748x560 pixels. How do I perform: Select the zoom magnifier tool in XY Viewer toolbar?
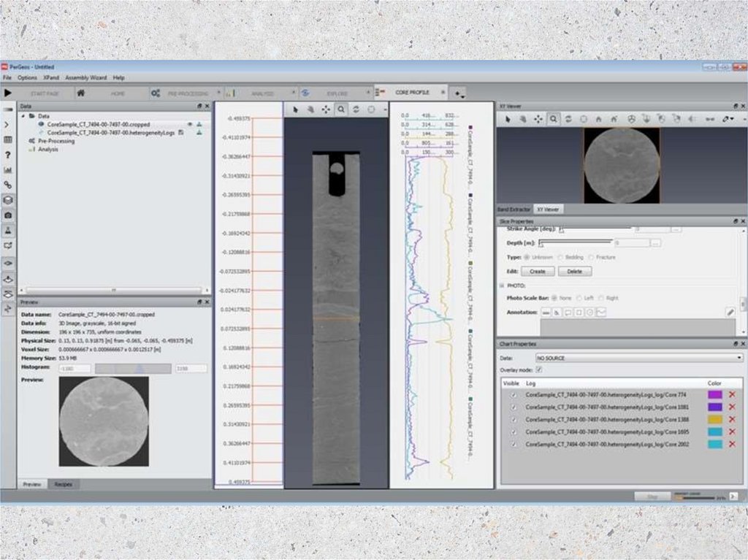point(554,118)
